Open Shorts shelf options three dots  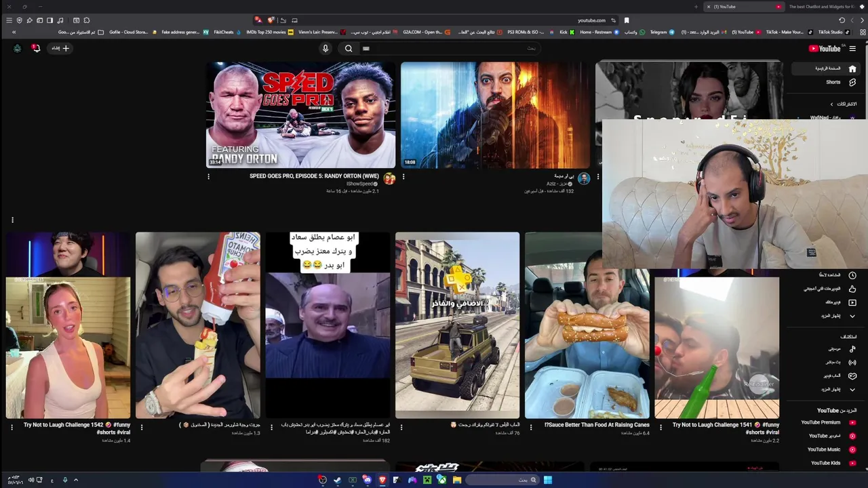(x=12, y=220)
